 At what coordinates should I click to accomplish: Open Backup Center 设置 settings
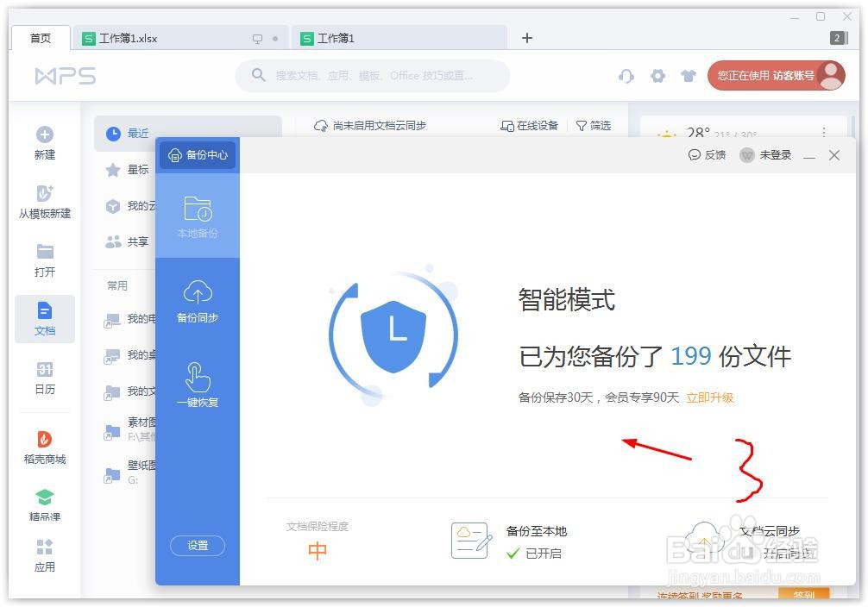tap(198, 546)
